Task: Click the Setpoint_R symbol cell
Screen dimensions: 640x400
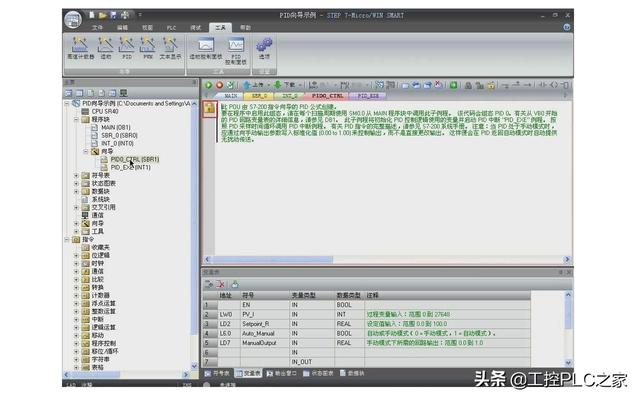Action: 264,324
